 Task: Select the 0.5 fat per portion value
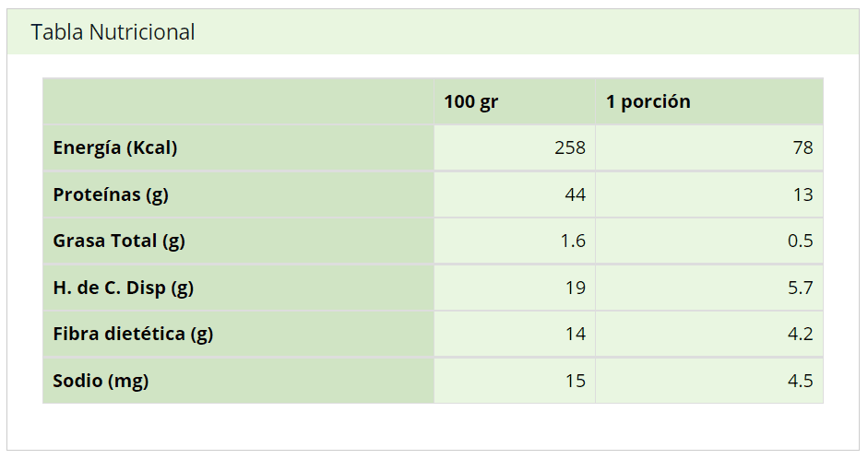tap(801, 241)
